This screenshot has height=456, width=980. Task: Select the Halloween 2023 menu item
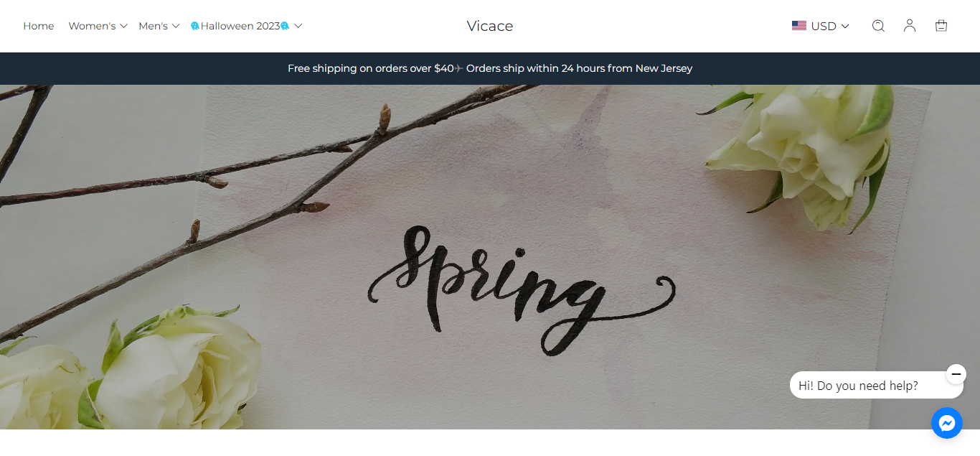pos(240,26)
